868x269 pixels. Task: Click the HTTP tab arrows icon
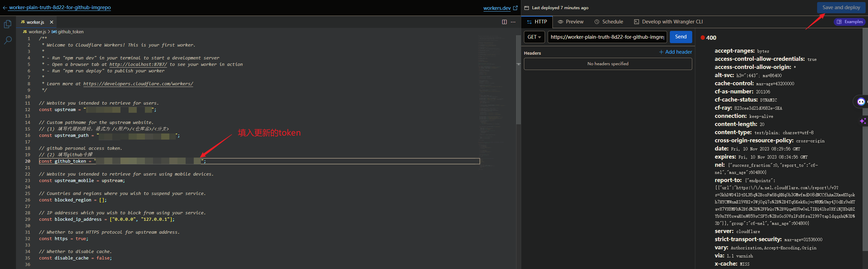529,22
